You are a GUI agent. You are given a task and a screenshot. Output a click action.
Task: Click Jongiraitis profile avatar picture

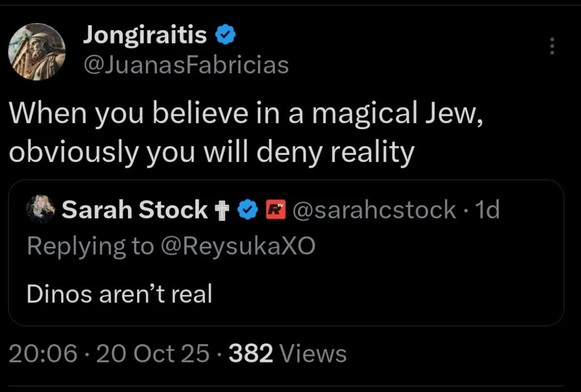[x=36, y=52]
